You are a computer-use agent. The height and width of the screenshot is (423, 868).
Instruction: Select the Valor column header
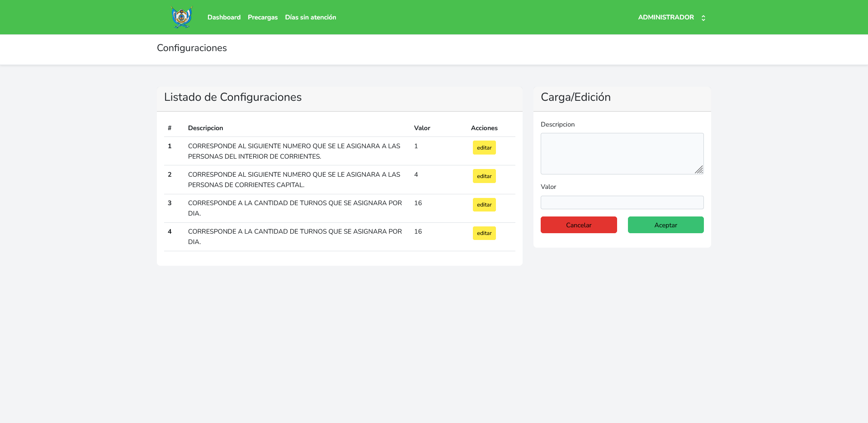tap(422, 128)
